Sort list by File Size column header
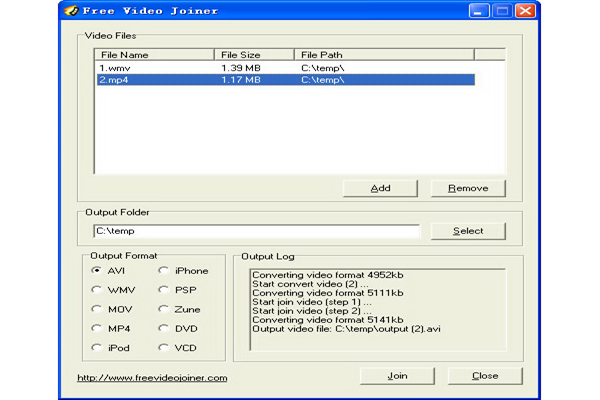This screenshot has width=600, height=400. [x=253, y=54]
